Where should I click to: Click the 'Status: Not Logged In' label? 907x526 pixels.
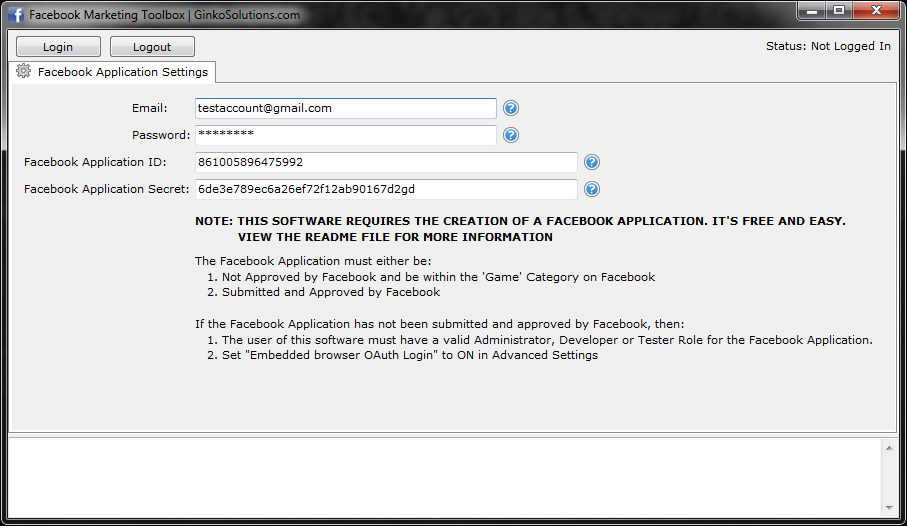pyautogui.click(x=827, y=46)
